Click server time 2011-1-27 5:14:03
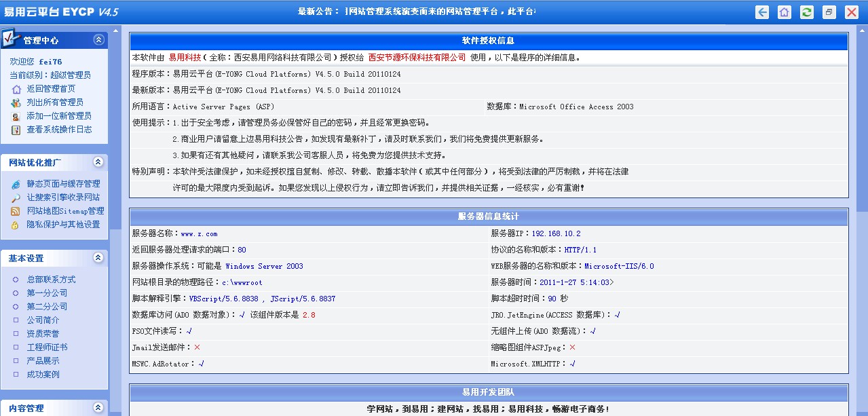Viewport: 868px width, 416px height. 576,283
